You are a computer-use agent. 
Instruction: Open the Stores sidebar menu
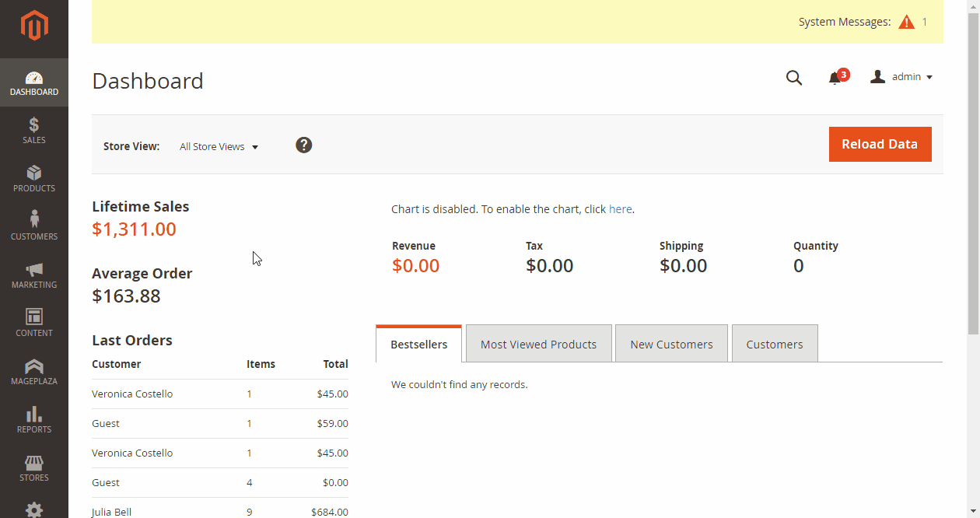coord(34,468)
